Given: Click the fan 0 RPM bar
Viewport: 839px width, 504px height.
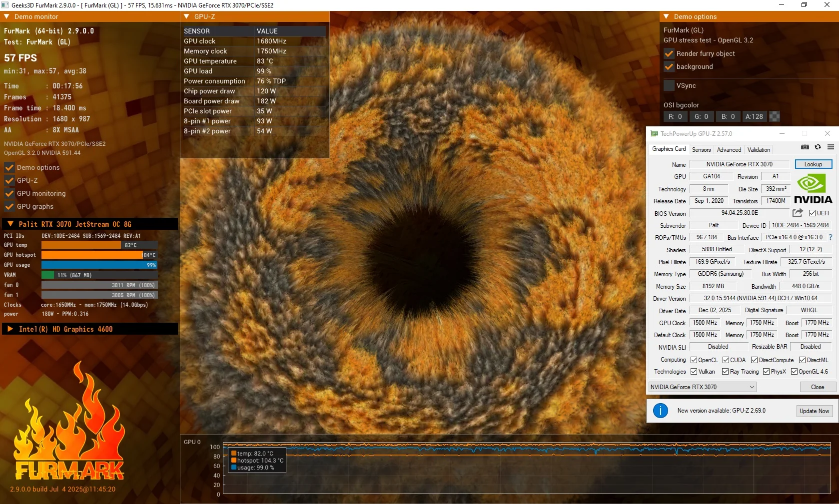Looking at the screenshot, I should [99, 285].
